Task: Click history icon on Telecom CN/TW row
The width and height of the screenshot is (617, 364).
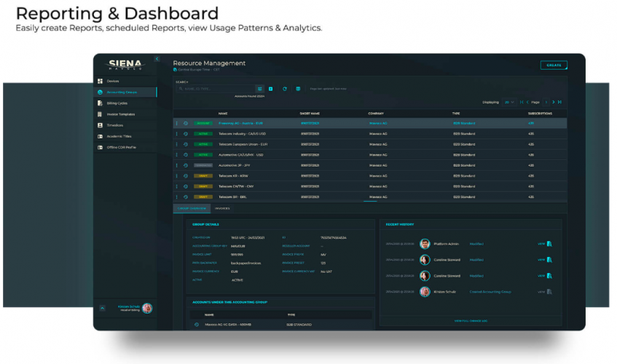Action: point(186,186)
